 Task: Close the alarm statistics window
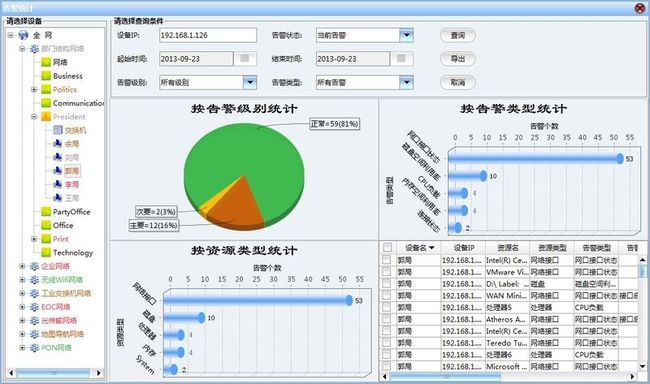pos(640,8)
